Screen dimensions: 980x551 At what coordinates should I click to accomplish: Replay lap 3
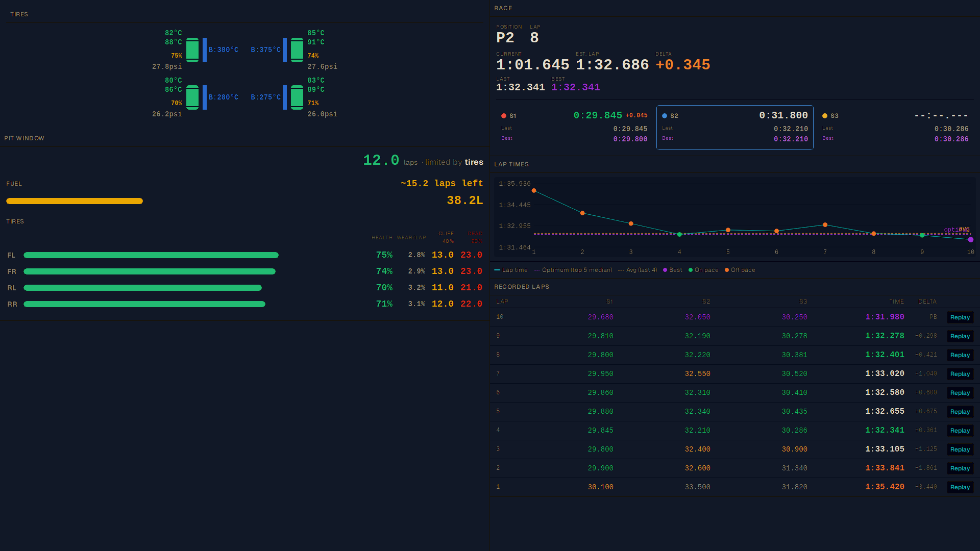point(960,449)
